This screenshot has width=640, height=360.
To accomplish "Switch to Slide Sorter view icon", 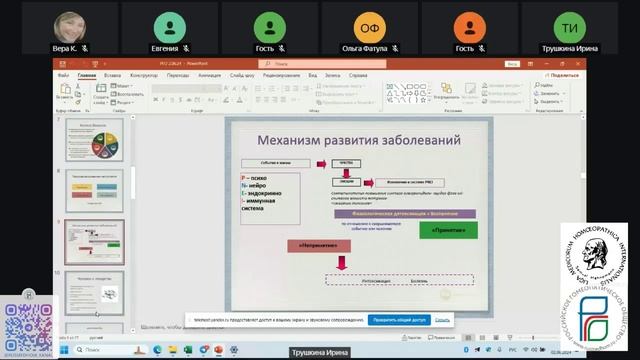I will (x=482, y=338).
